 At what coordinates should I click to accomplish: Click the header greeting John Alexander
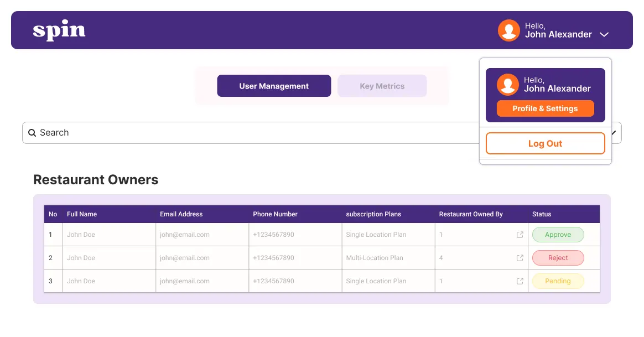coord(558,34)
